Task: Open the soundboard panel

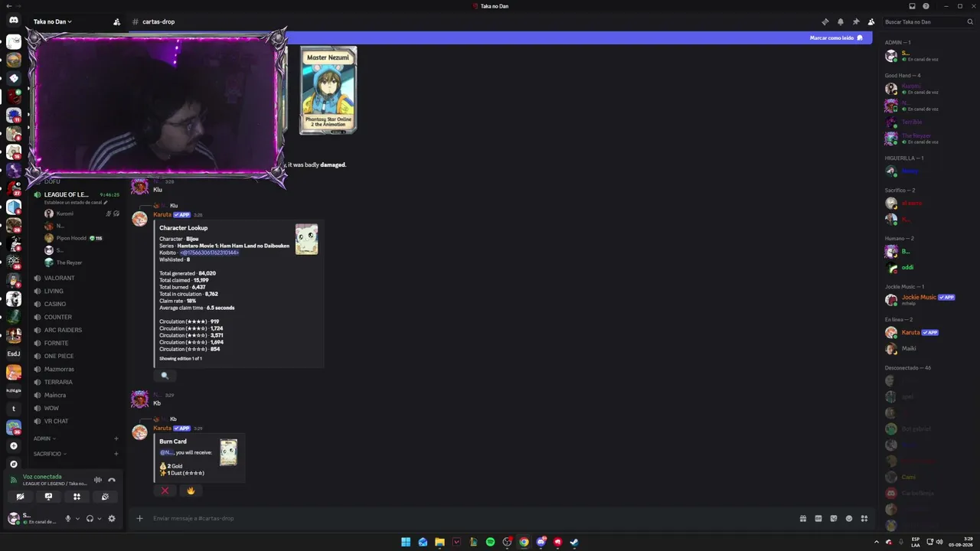Action: (x=105, y=497)
